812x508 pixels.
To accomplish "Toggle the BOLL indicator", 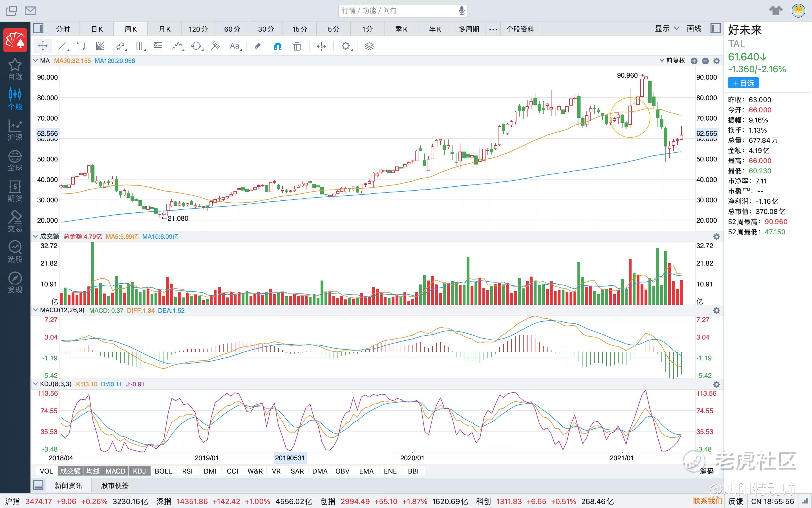I will click(164, 471).
